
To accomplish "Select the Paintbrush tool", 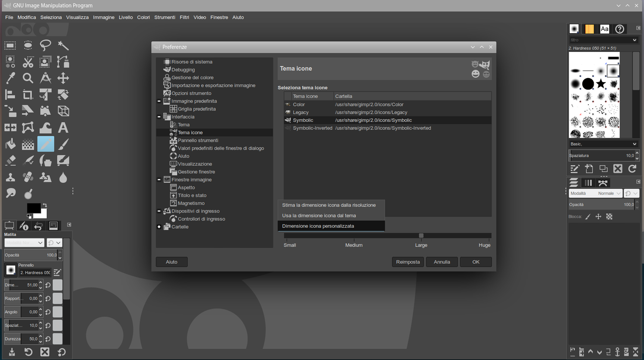I will [x=63, y=145].
